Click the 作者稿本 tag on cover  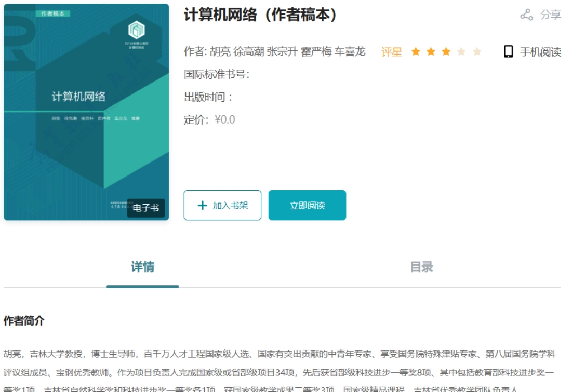coord(53,13)
